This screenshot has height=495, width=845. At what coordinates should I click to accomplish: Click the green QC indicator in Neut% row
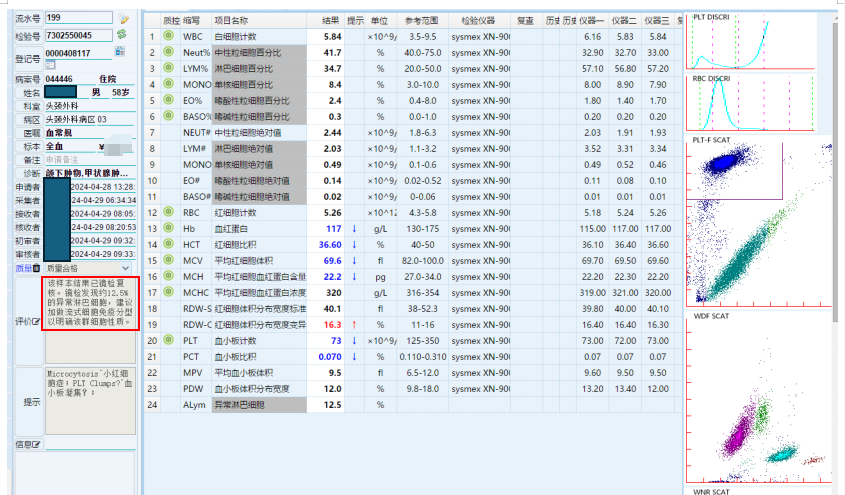coord(168,52)
